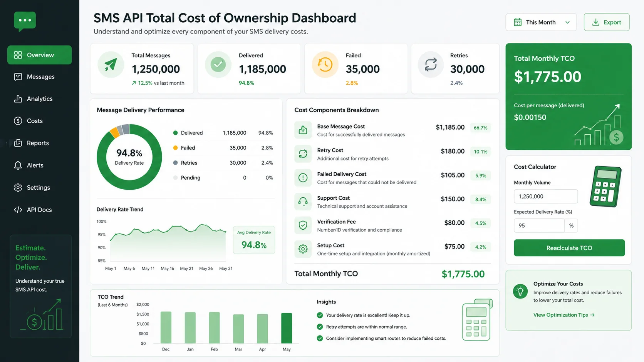Image resolution: width=644 pixels, height=362 pixels.
Task: Open the Overview menu item
Action: [39, 55]
